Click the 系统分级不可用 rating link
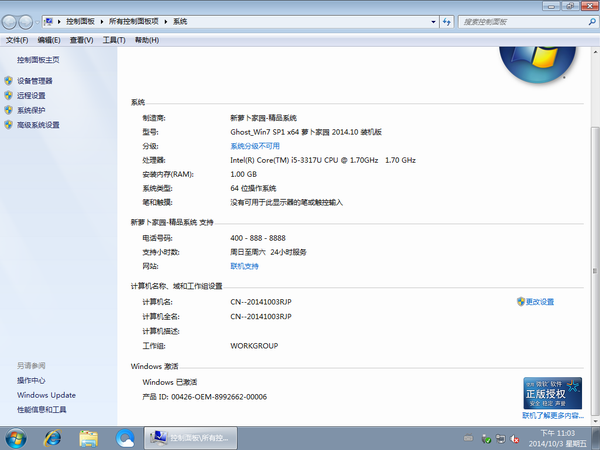This screenshot has height=450, width=600. (x=255, y=145)
